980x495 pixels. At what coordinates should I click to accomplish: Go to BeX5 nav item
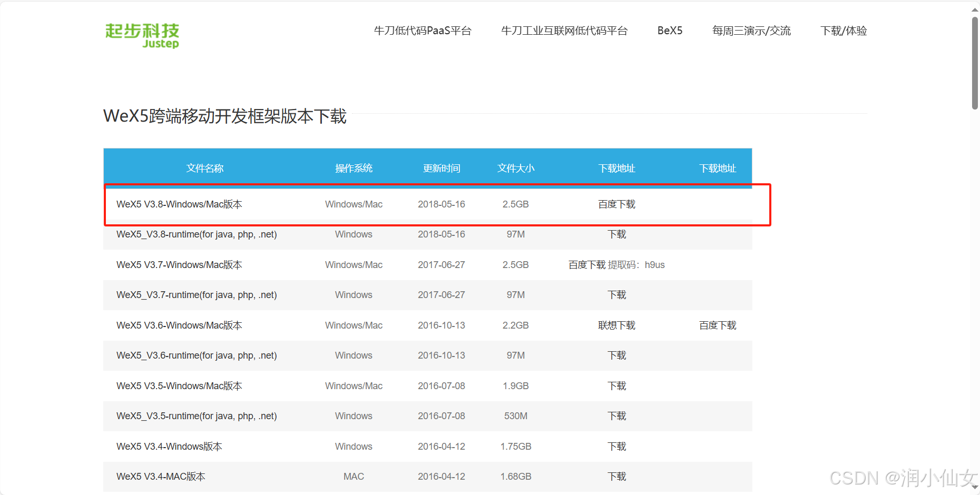670,31
